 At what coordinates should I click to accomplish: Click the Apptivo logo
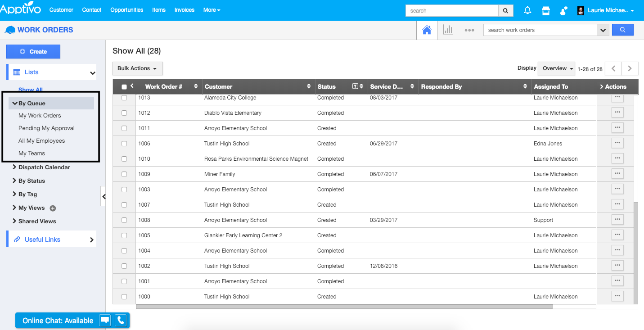click(21, 9)
